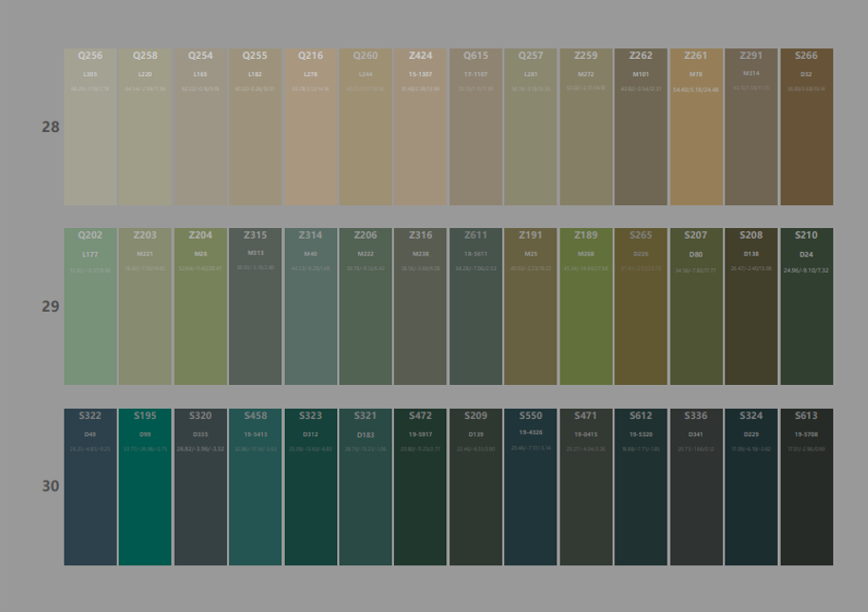Viewport: 868px width, 612px height.
Task: Click the S458 teal swatch
Action: point(255,488)
